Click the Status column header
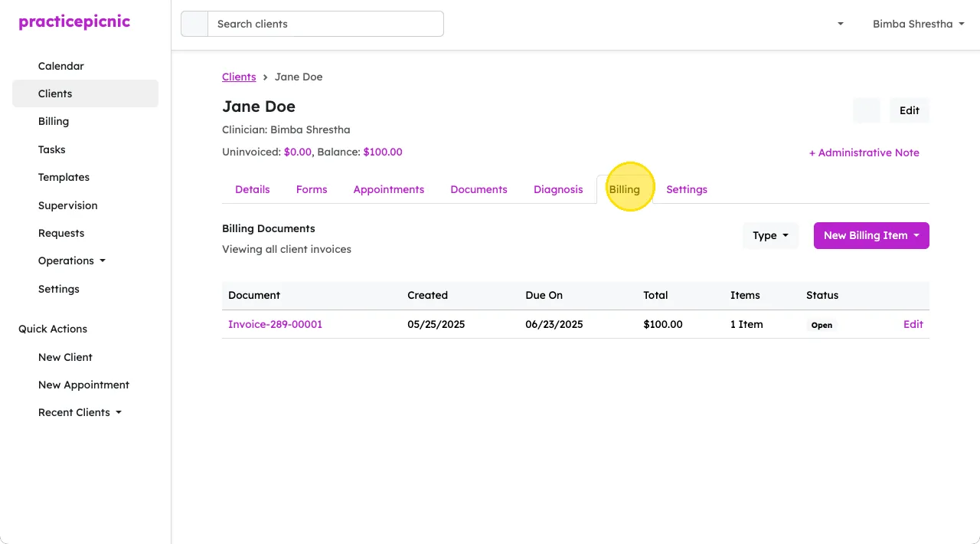The width and height of the screenshot is (980, 544). pos(822,295)
